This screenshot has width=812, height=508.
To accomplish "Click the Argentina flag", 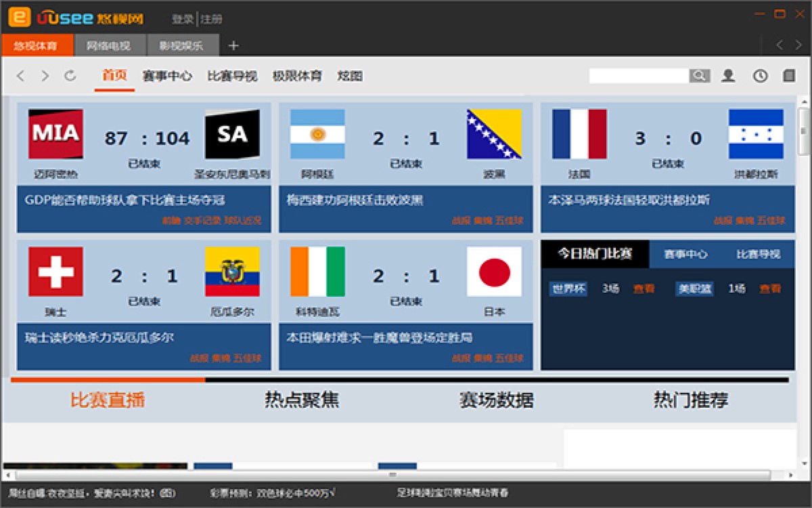I will (317, 134).
